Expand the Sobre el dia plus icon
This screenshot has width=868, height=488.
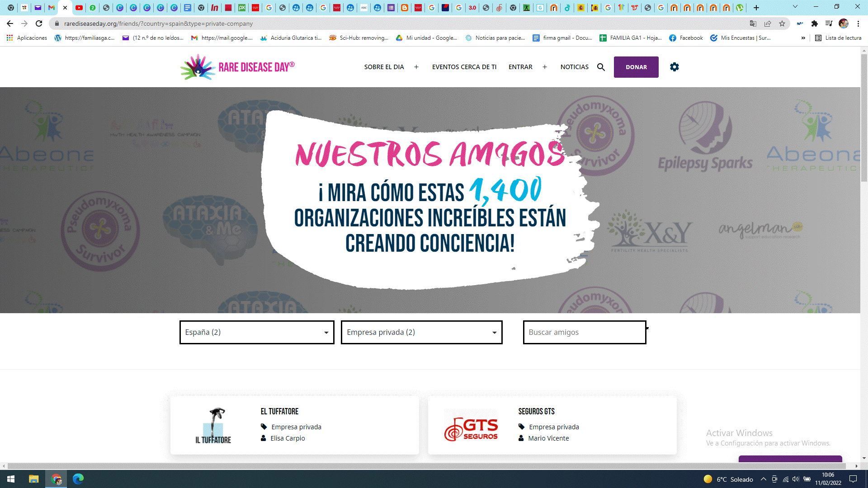click(x=416, y=67)
